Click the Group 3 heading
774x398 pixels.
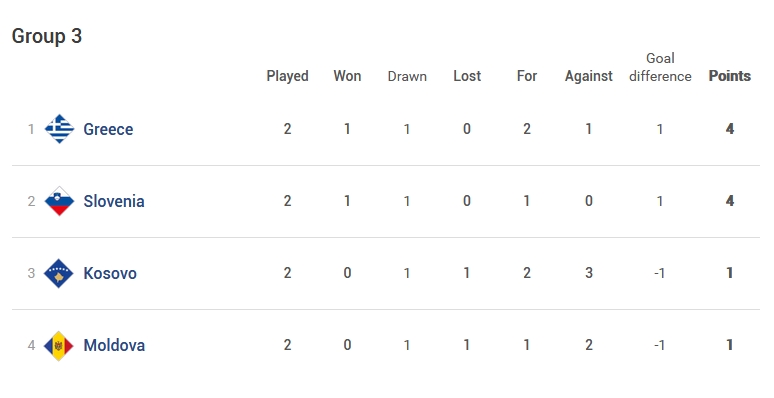[x=47, y=36]
